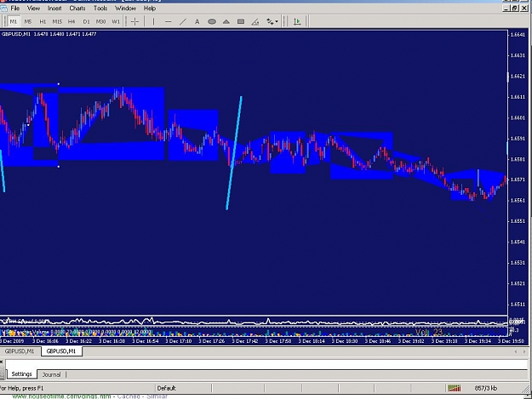Minimize the chart sub-window
Image resolution: width=532 pixels, height=399 pixels.
(x=506, y=9)
